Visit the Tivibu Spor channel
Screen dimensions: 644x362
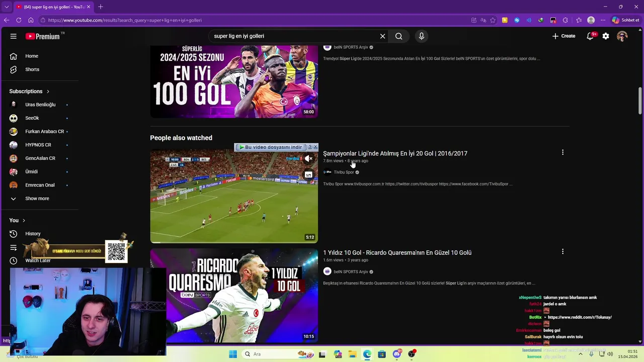344,172
